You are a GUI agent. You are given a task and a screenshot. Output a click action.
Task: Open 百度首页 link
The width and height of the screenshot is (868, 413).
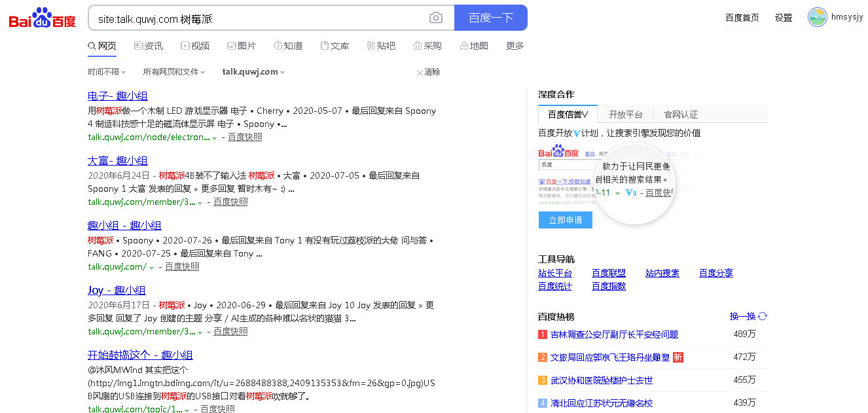point(742,18)
